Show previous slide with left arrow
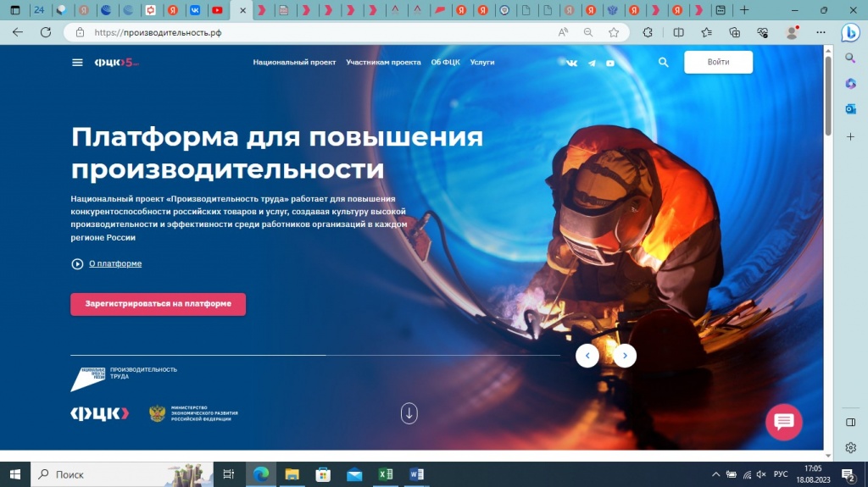The width and height of the screenshot is (868, 487). point(587,356)
